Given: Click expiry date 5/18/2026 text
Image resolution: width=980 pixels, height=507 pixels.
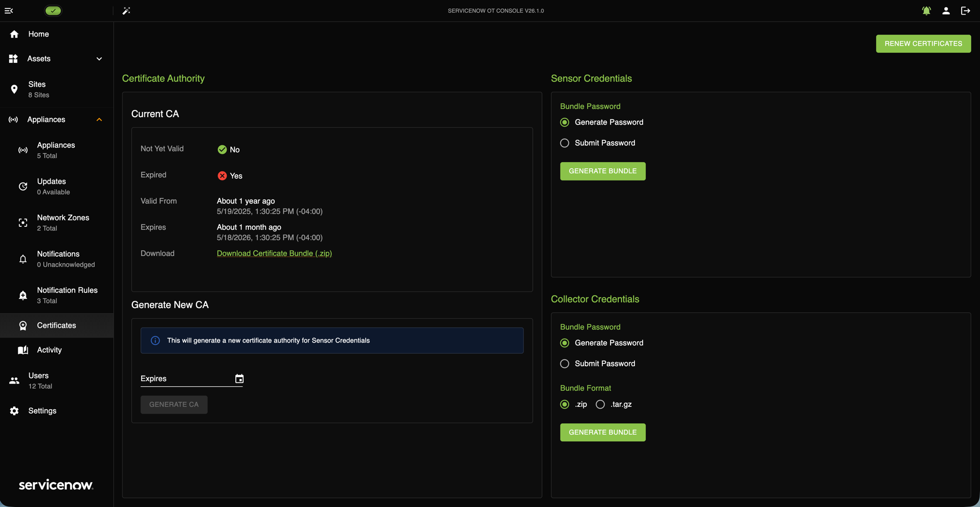Looking at the screenshot, I should 270,238.
